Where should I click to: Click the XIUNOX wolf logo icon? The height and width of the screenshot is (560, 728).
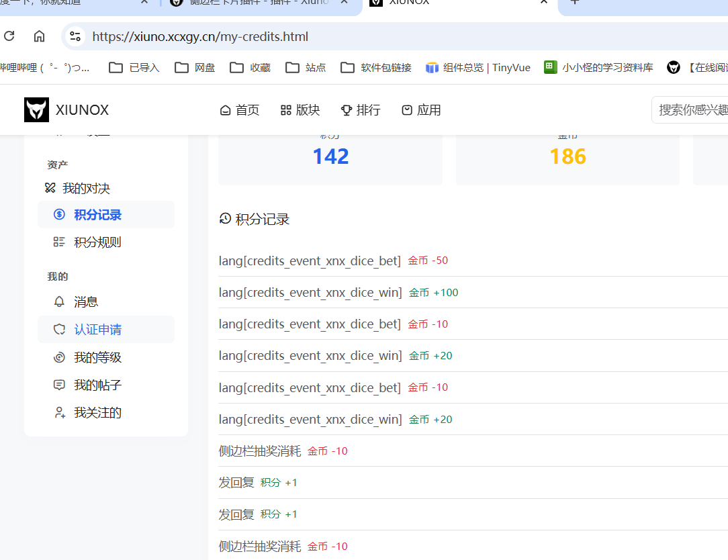36,110
